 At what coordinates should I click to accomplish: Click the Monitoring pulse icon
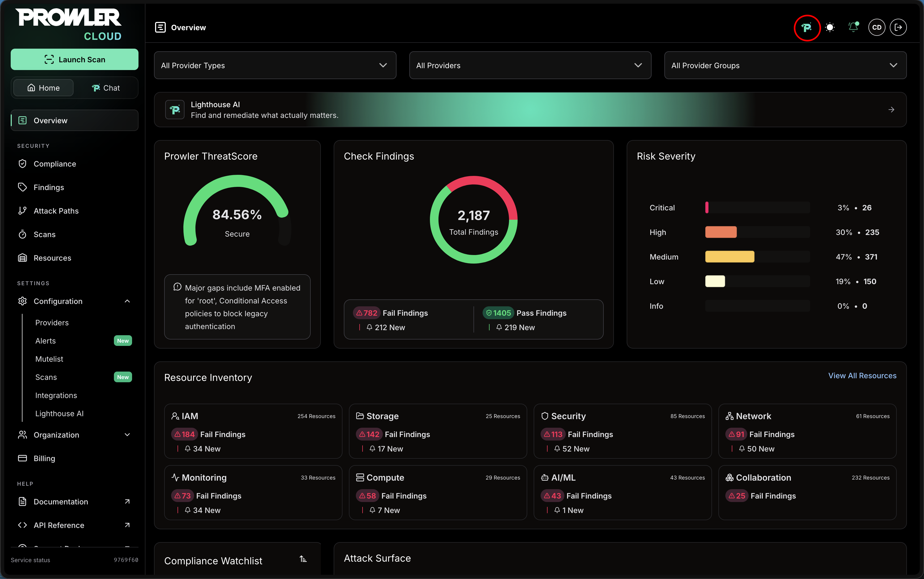click(x=175, y=477)
